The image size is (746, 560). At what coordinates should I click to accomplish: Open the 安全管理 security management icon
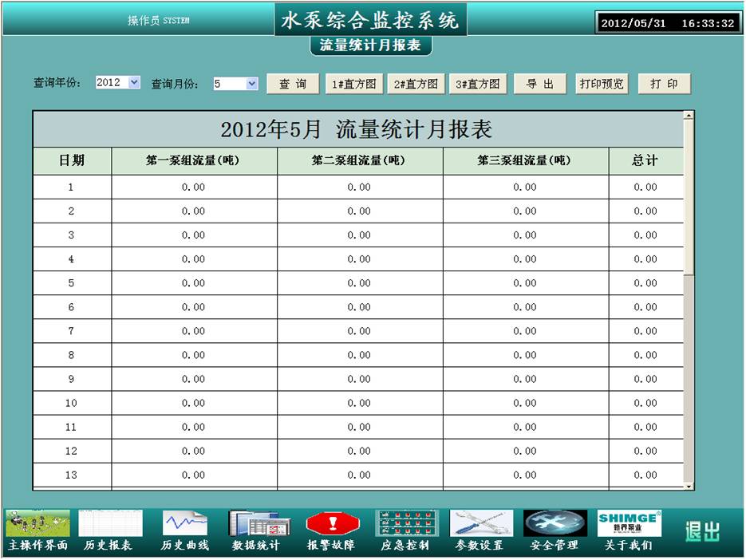[555, 524]
